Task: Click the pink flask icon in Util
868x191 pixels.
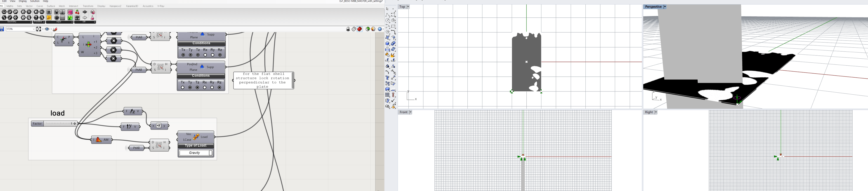Action: pos(92,18)
